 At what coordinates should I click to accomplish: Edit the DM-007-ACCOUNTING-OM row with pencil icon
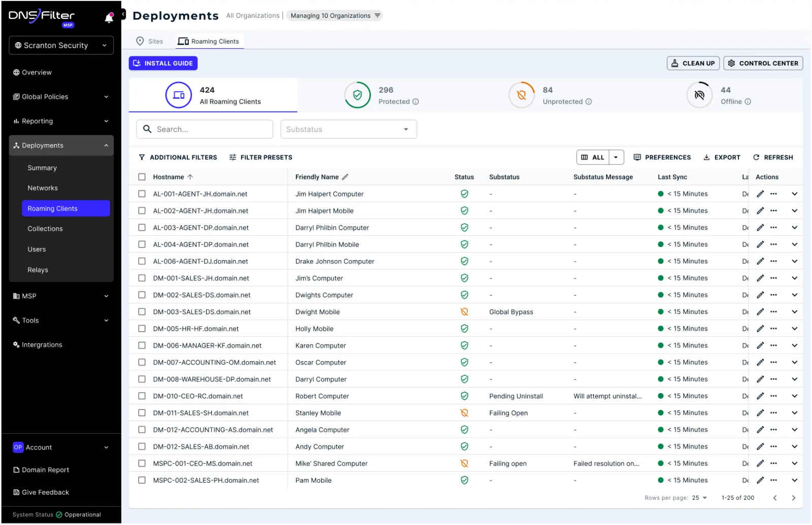click(760, 362)
